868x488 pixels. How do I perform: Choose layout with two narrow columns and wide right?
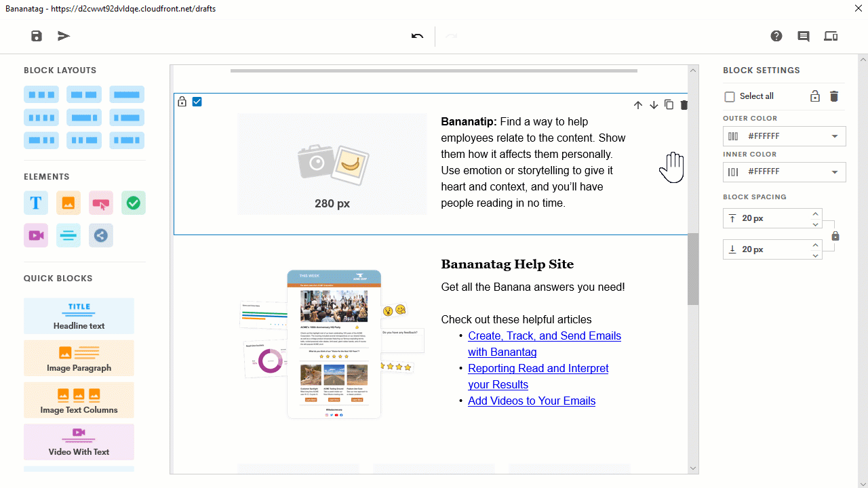coord(84,140)
